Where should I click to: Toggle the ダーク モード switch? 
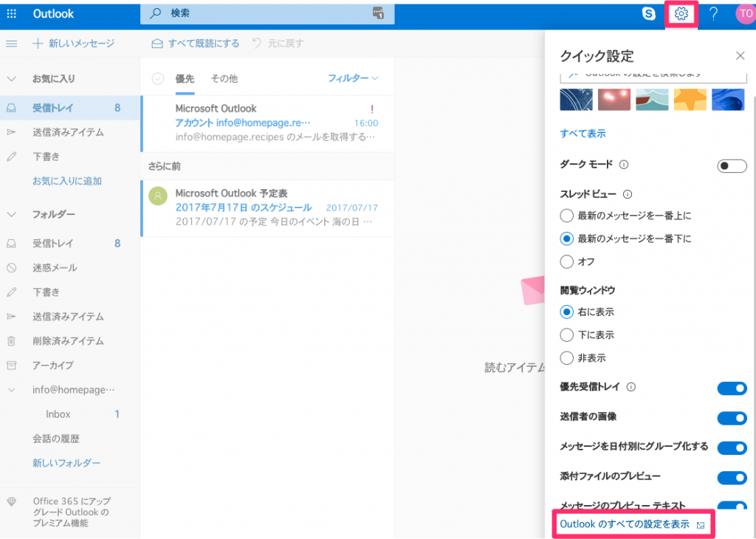pos(732,166)
